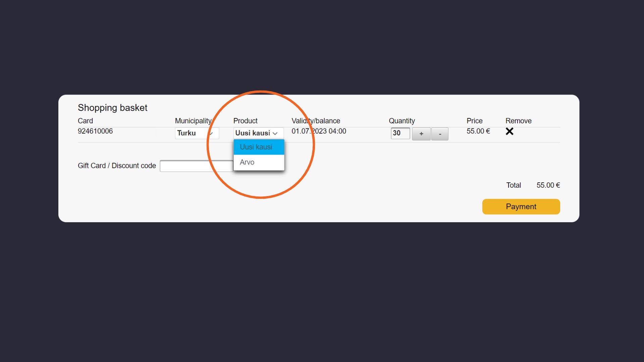Open the Turku municipality dropdown

197,133
